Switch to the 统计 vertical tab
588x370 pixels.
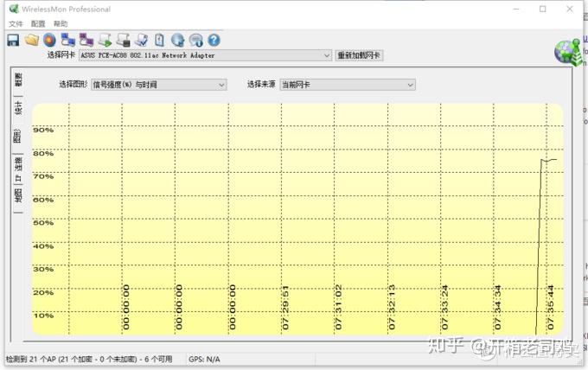18,108
